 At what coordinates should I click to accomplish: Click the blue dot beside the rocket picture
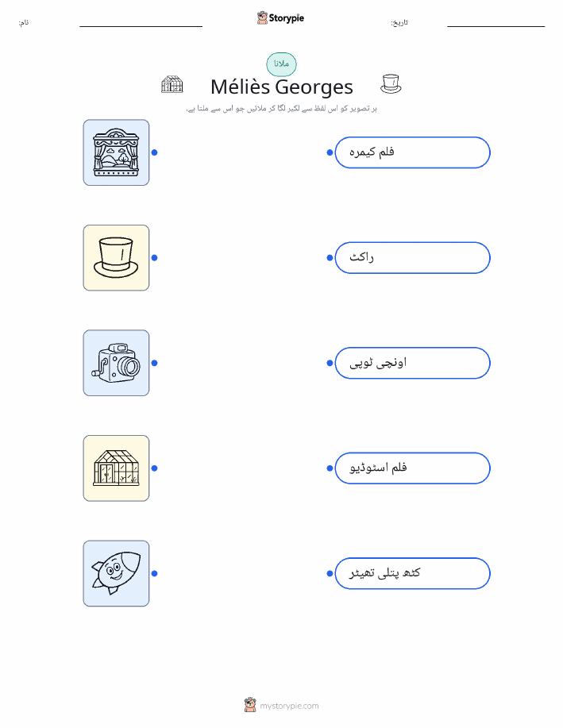point(155,573)
